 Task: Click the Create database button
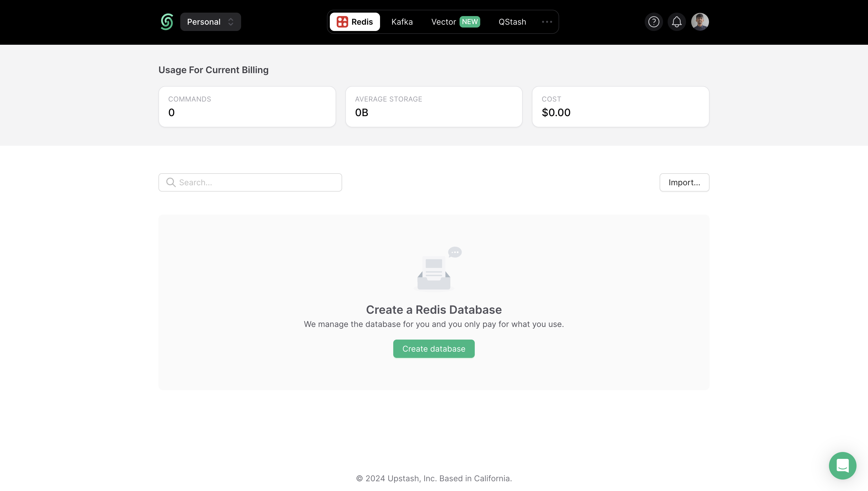(x=434, y=349)
